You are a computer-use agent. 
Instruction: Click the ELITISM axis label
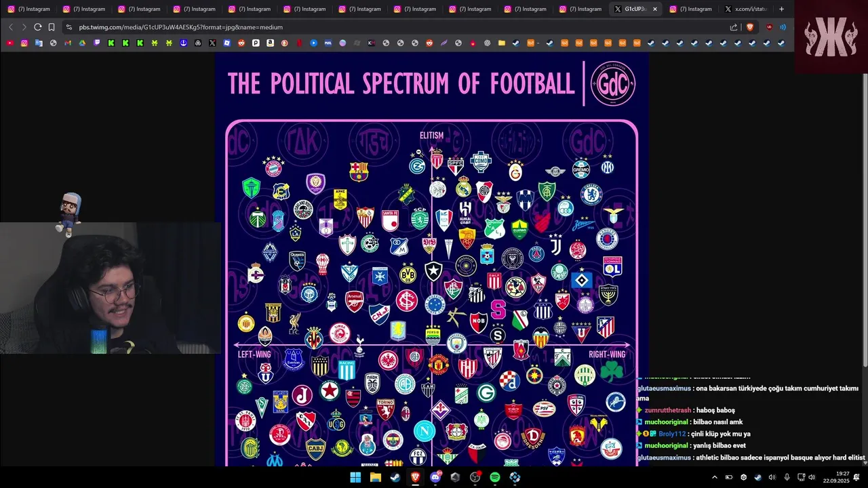click(431, 136)
